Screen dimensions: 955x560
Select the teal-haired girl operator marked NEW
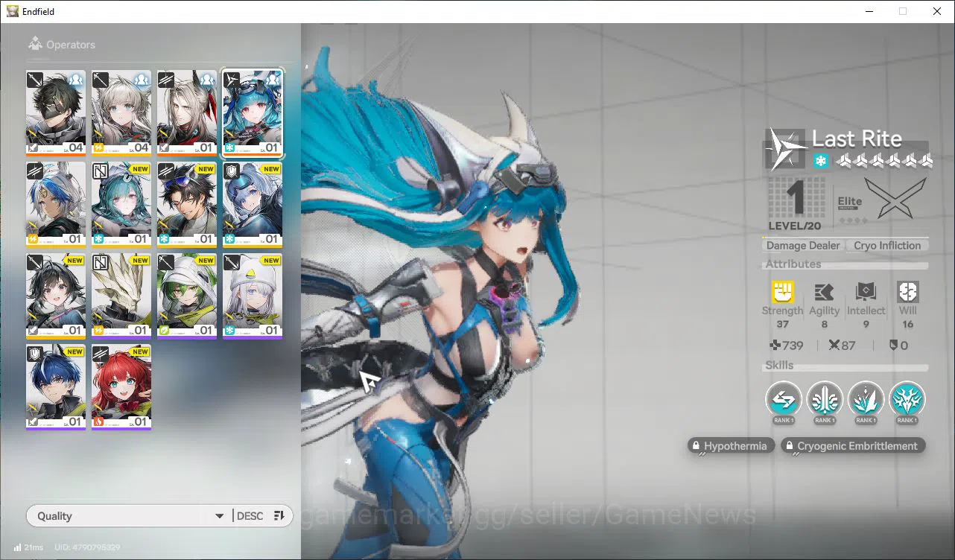(x=121, y=205)
